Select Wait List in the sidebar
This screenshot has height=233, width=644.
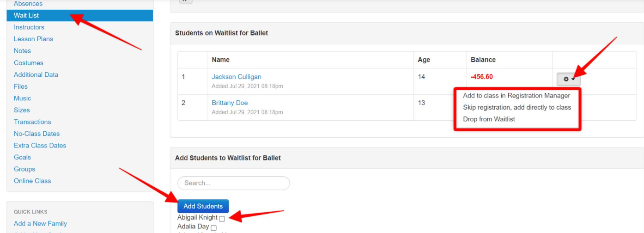coord(79,15)
